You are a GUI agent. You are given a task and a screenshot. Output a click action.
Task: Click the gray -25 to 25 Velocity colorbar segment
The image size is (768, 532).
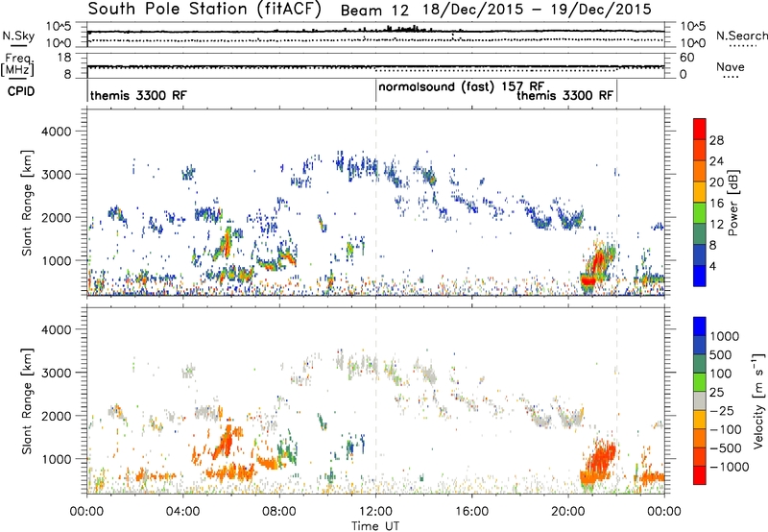700,400
